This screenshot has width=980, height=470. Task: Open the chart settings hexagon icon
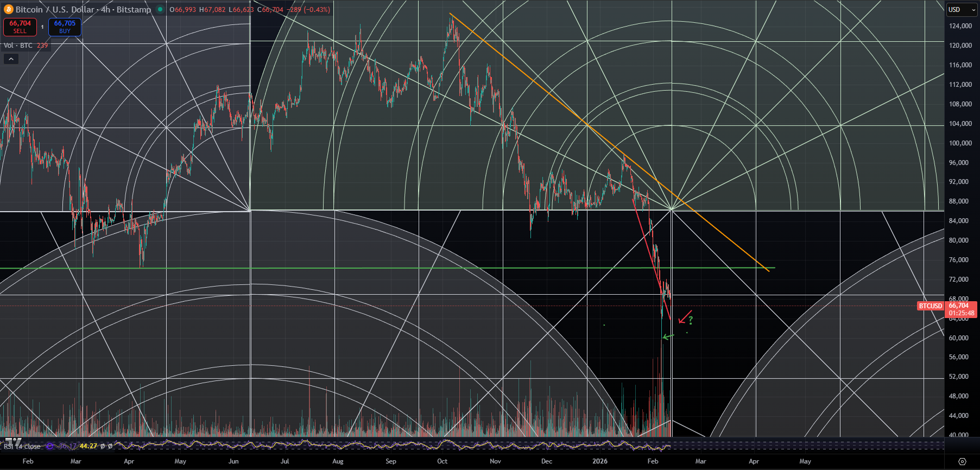pyautogui.click(x=962, y=461)
